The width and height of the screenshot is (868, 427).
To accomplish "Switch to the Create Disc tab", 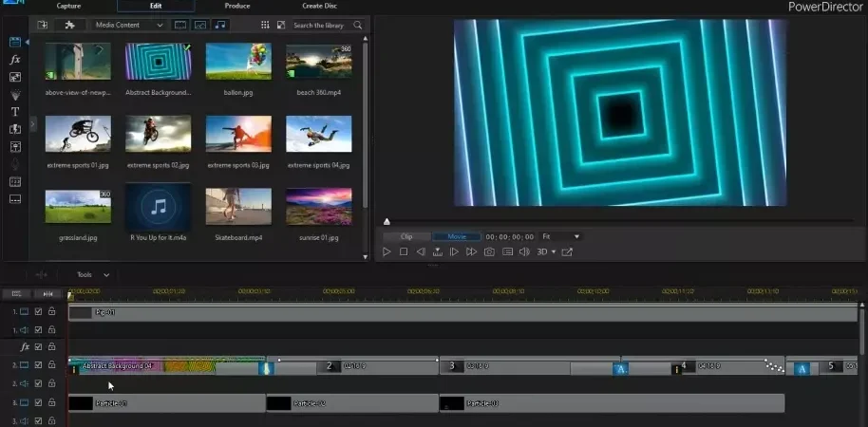I will pyautogui.click(x=319, y=6).
